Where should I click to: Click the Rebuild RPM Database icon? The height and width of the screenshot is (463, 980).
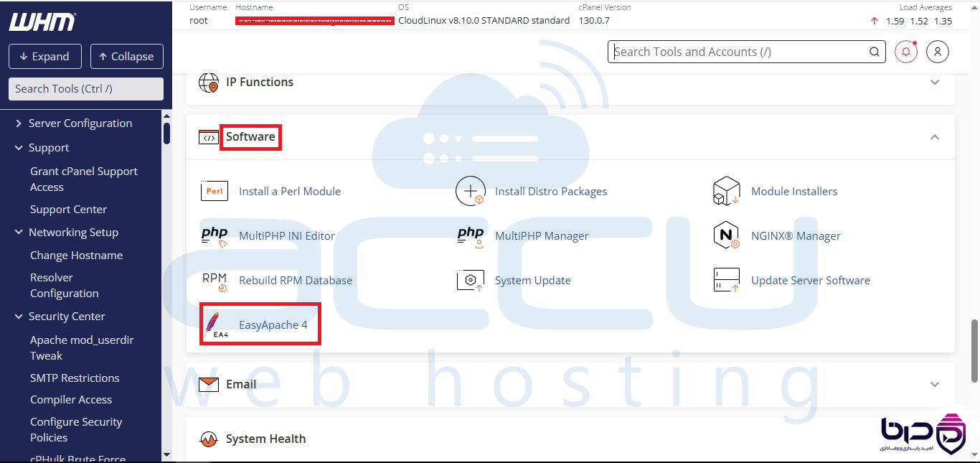pos(215,281)
